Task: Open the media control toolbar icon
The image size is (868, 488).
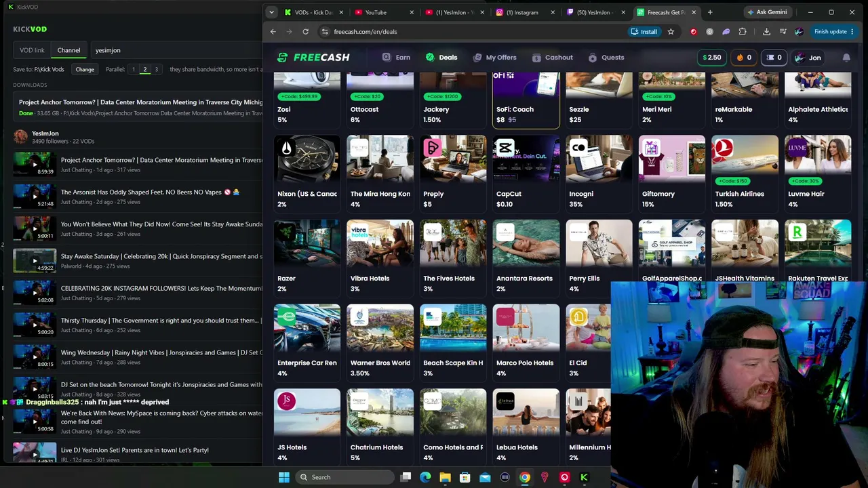Action: click(x=783, y=31)
